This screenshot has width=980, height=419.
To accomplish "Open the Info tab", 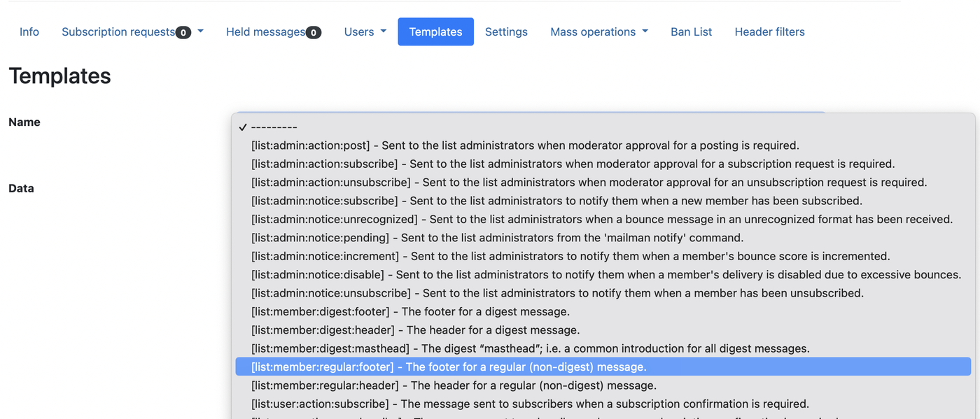I will pos(29,32).
